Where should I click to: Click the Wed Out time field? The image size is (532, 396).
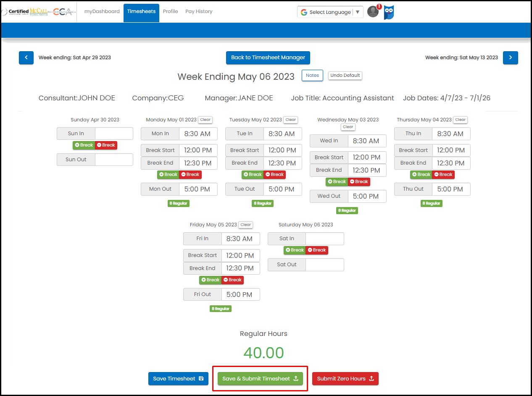tap(367, 197)
